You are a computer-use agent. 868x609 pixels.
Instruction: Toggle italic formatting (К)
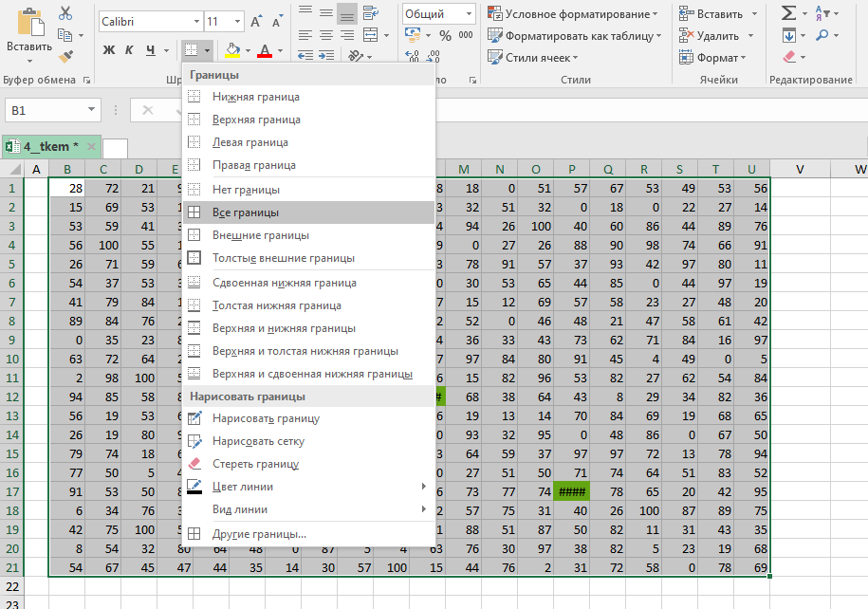click(x=129, y=49)
